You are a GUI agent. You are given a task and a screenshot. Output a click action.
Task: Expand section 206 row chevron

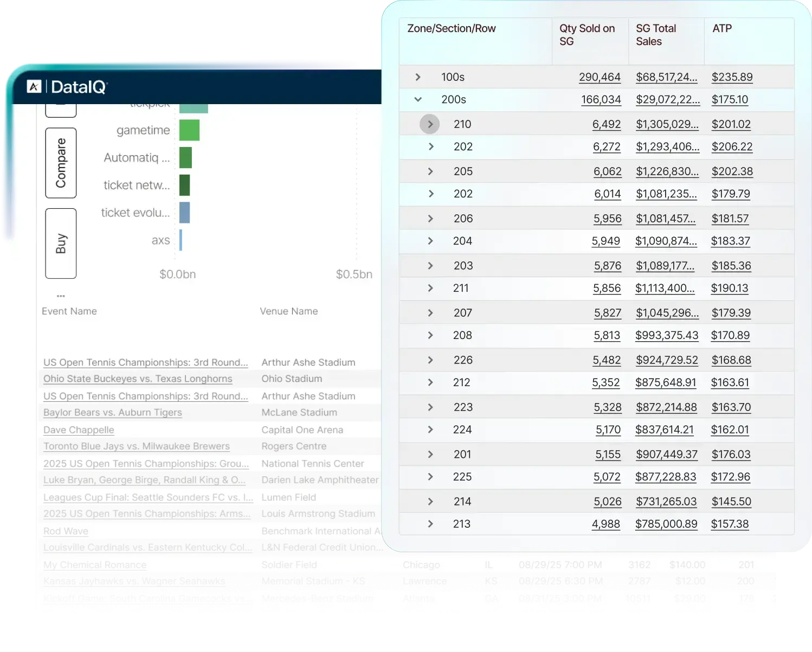(x=430, y=219)
